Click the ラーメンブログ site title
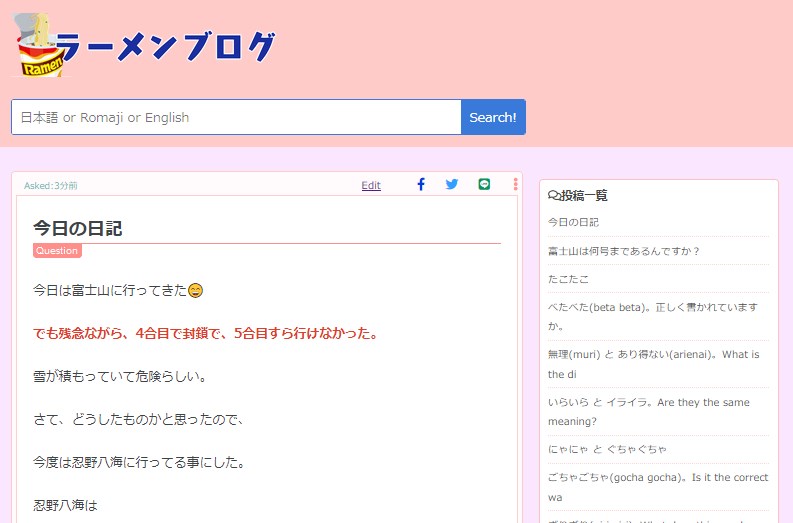The width and height of the screenshot is (793, 523). pyautogui.click(x=165, y=47)
